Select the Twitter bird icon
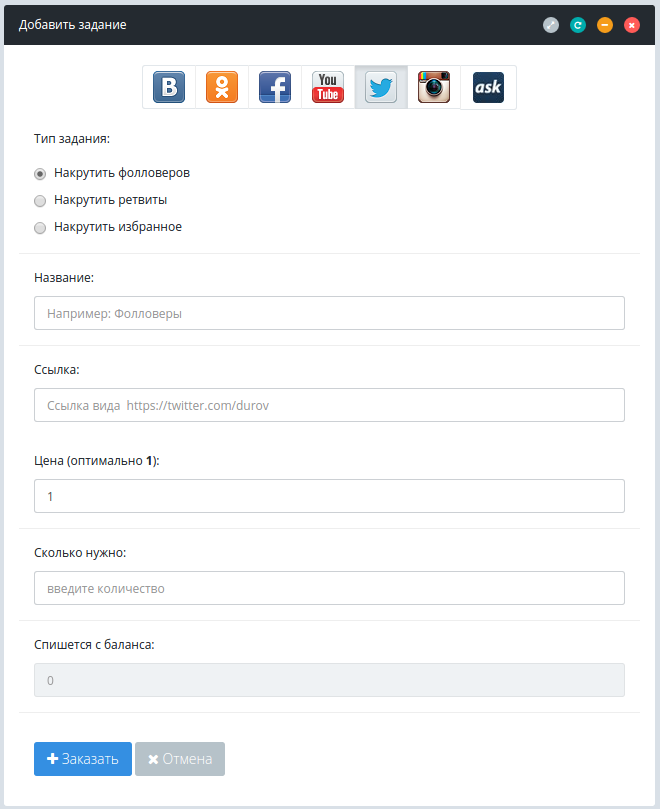Screen dimensions: 660x809 point(381,87)
